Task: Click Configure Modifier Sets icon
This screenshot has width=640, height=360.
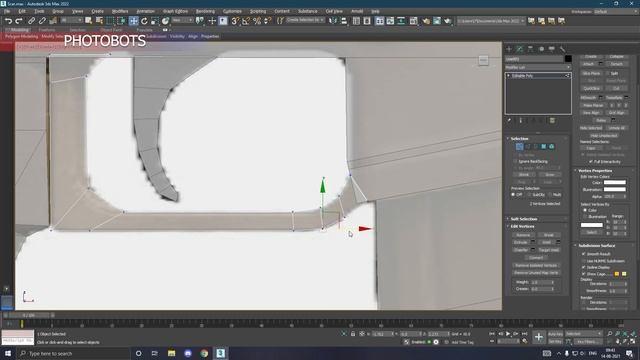Action: (552, 121)
